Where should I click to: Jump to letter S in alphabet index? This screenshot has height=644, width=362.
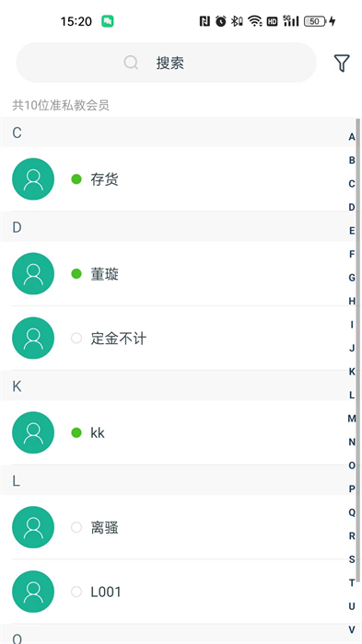[x=352, y=559]
